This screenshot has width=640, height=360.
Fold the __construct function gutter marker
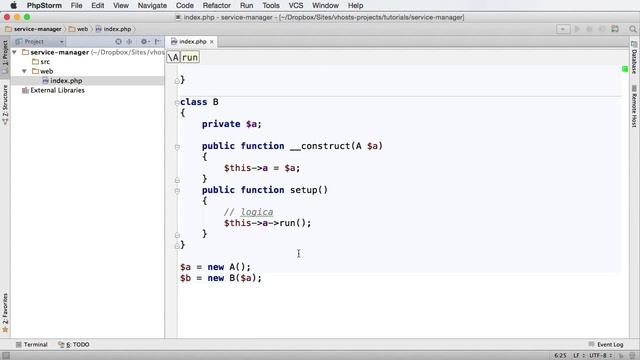coord(177,147)
